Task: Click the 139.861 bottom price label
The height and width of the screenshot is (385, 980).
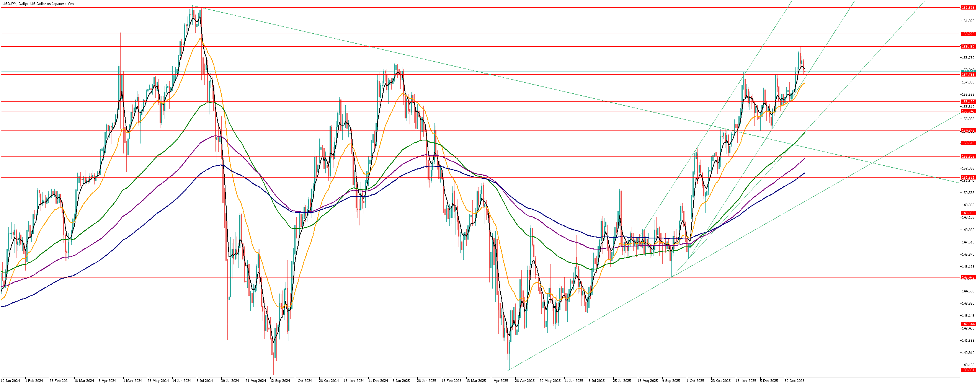Action: (x=968, y=370)
